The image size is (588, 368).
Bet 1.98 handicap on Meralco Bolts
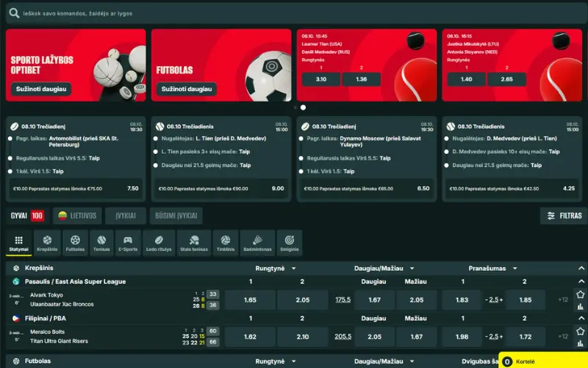point(462,336)
